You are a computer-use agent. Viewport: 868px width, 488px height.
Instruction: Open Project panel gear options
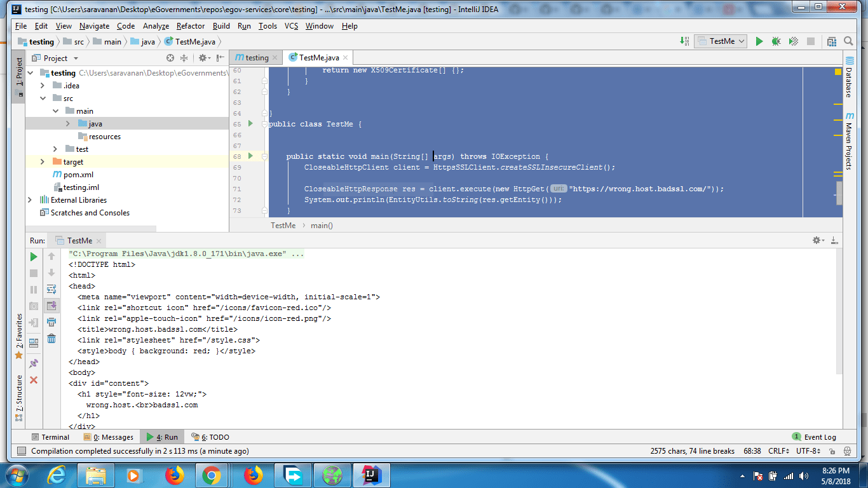(x=203, y=58)
